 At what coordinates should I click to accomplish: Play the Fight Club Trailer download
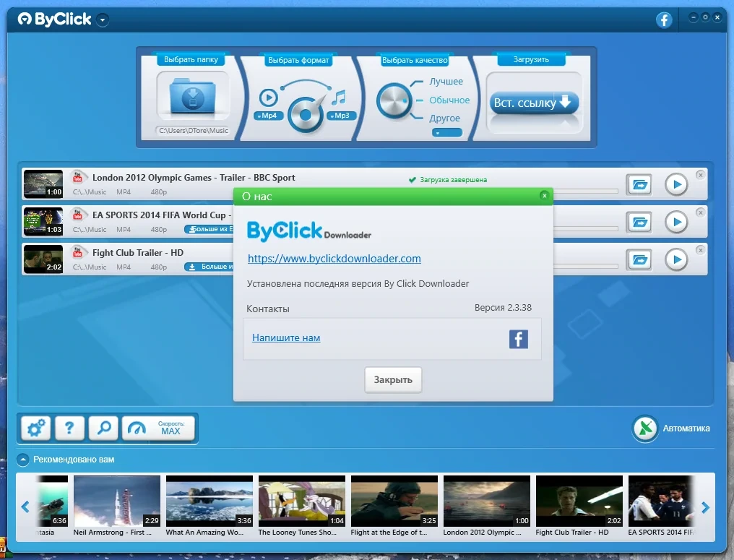(676, 259)
